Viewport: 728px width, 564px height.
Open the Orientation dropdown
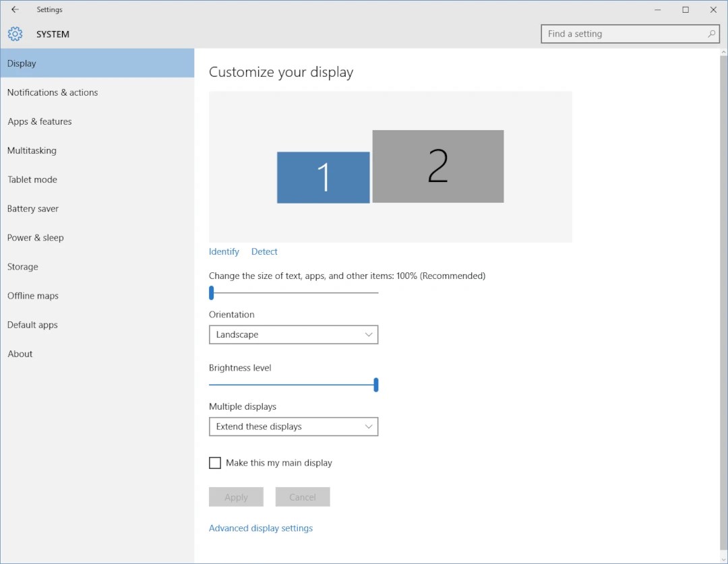point(293,334)
